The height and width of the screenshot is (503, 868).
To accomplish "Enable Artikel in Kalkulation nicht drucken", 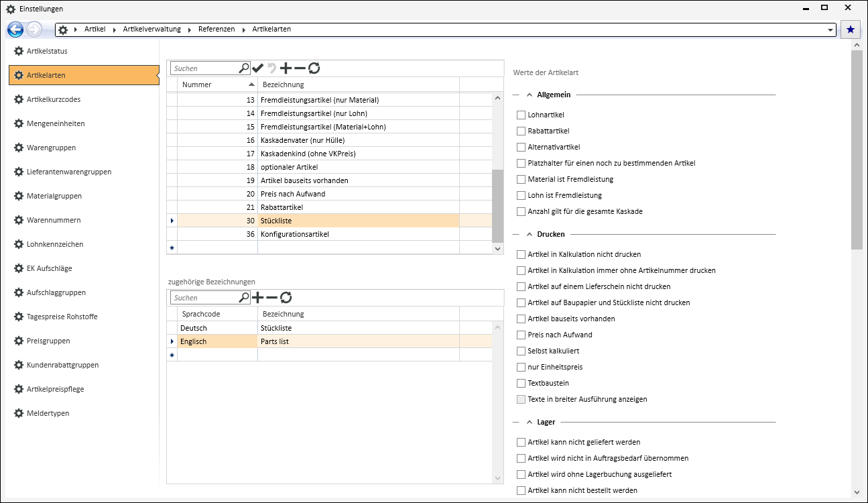I will pos(521,254).
